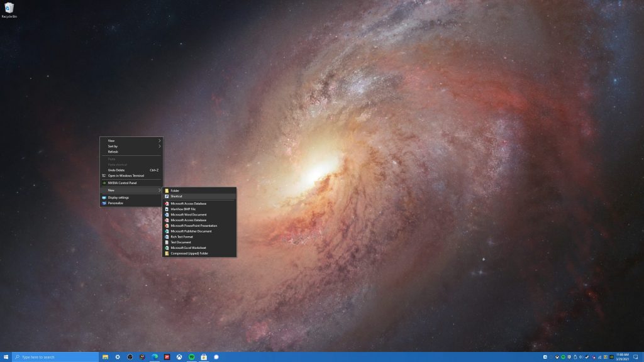Click the Type here to search box

click(x=55, y=357)
